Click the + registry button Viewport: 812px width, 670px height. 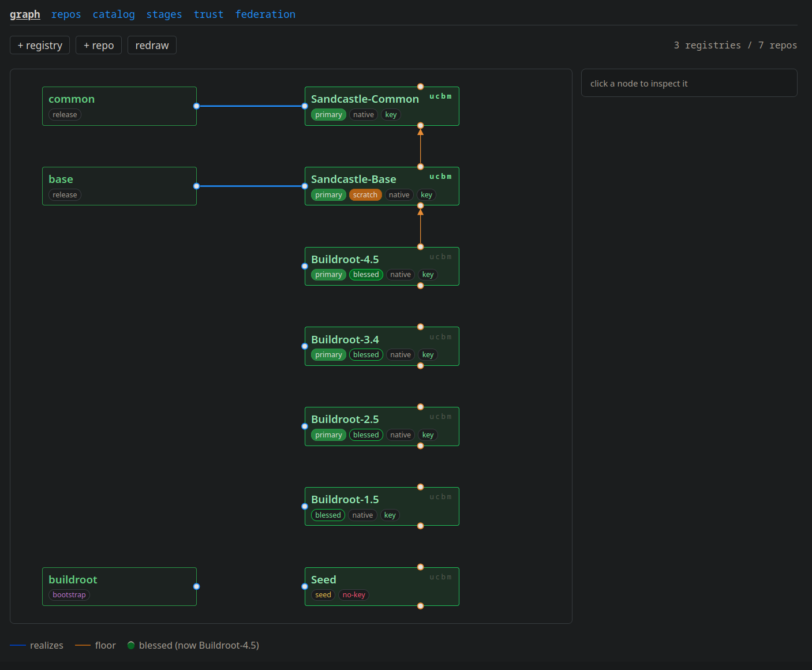point(40,45)
